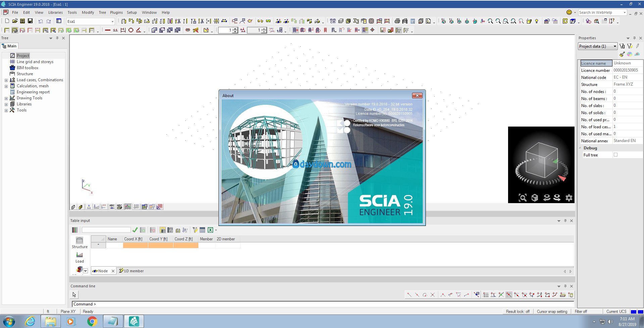
Task: Select the red line drawing tool
Action: (x=108, y=30)
